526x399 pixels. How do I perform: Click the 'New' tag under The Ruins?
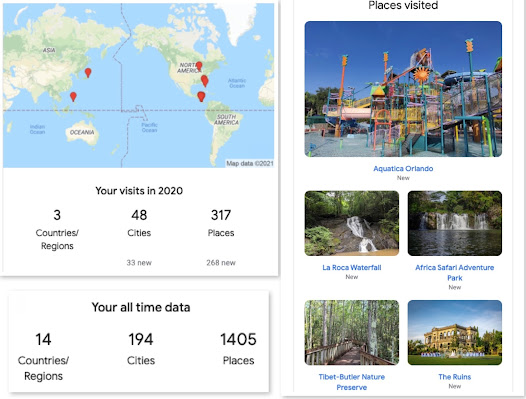point(455,386)
